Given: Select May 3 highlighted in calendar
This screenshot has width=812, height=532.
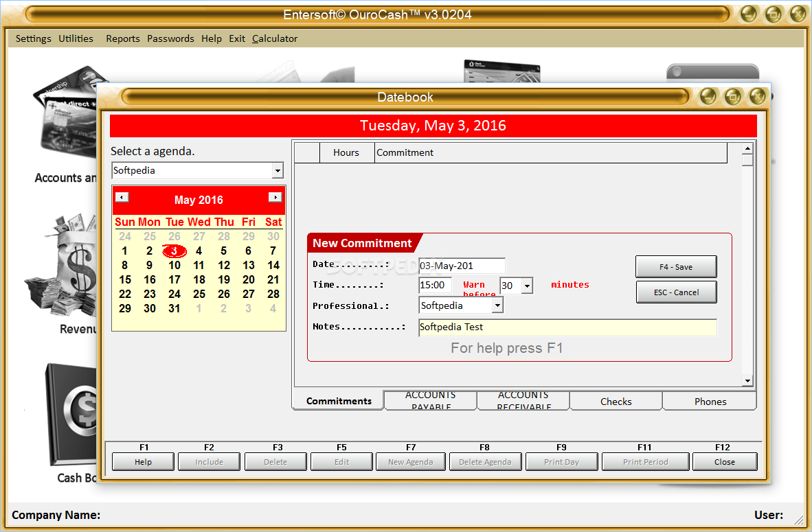Looking at the screenshot, I should pos(174,251).
